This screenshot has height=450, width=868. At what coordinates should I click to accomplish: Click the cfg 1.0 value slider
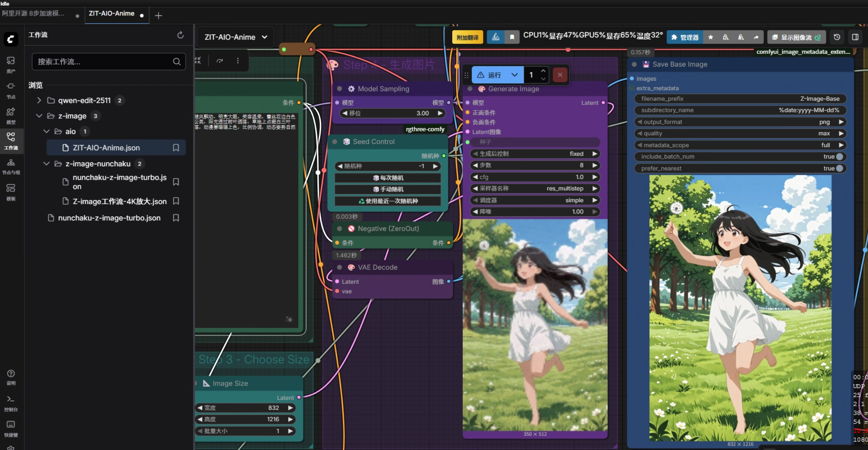coord(535,177)
